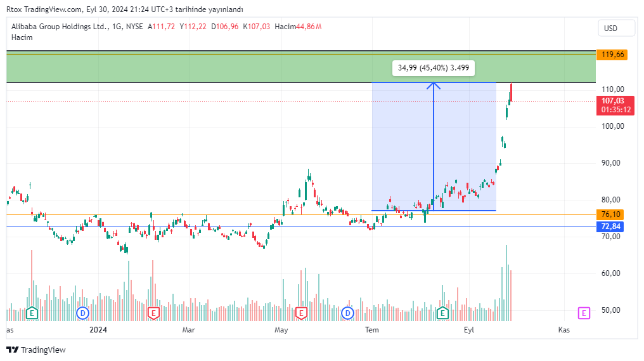
Task: Click the Tem label on time axis
Action: tap(372, 330)
